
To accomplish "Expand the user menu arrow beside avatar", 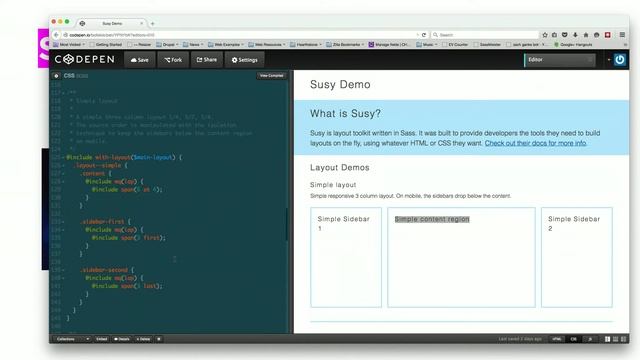I will [x=609, y=60].
